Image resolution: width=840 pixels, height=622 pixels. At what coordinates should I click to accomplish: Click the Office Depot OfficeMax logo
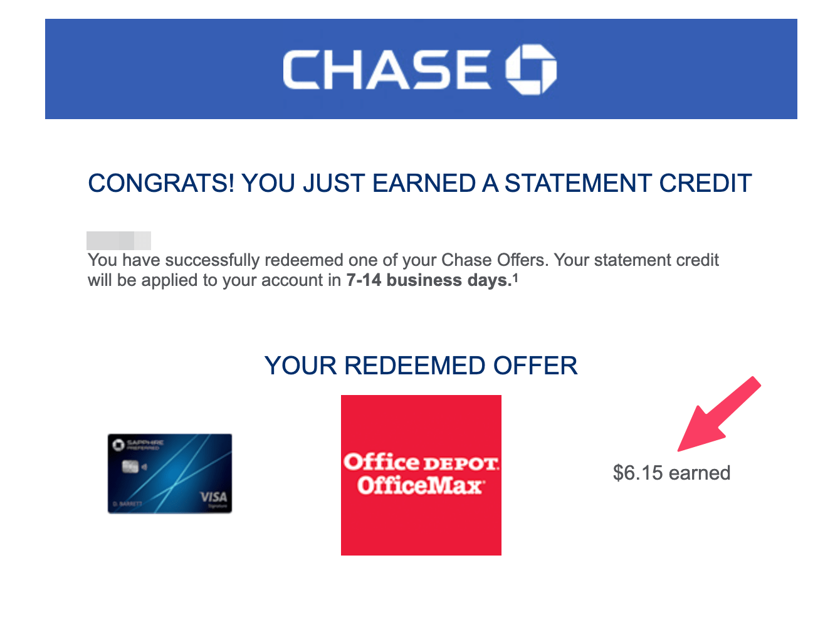pos(421,475)
